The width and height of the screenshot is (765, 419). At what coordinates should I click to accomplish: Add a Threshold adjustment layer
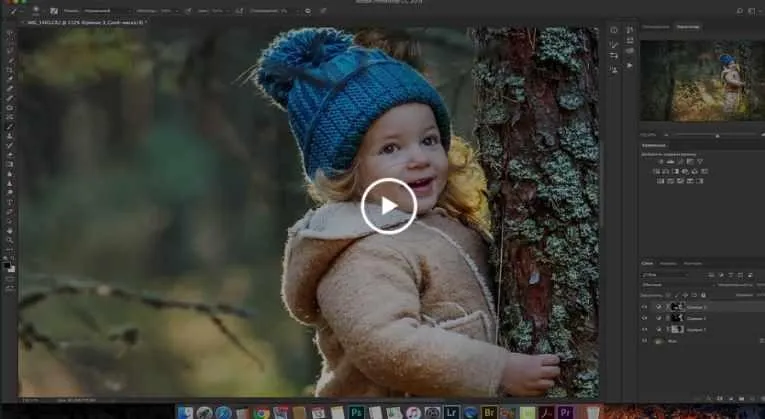click(x=680, y=181)
